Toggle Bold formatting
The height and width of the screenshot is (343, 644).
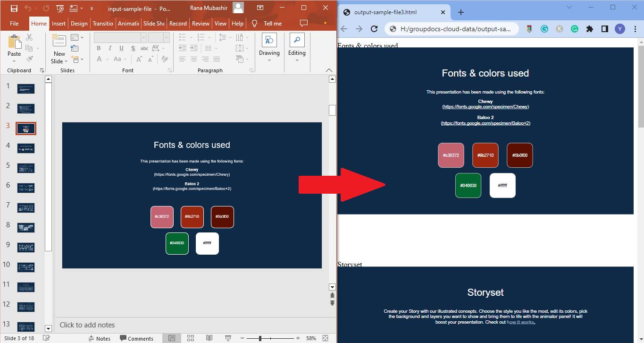pyautogui.click(x=99, y=48)
